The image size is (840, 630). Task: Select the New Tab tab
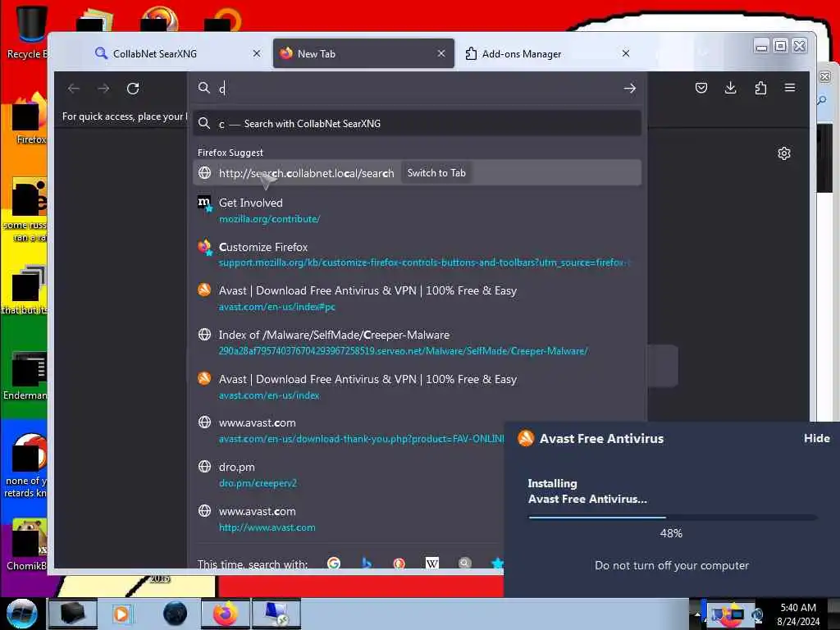click(363, 53)
